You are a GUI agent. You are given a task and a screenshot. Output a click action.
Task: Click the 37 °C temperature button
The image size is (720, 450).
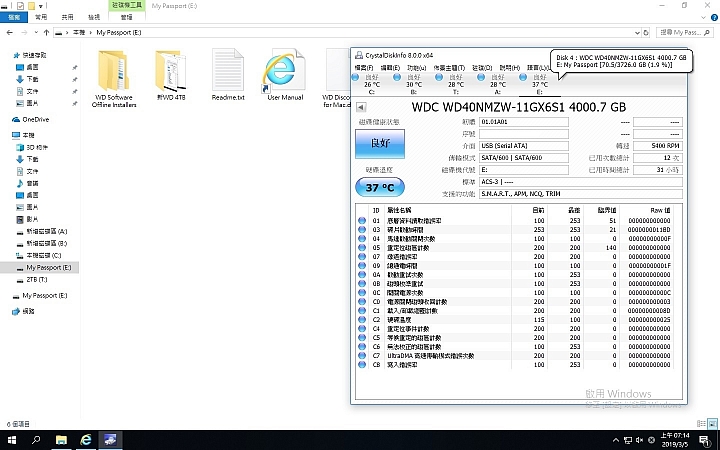pos(380,187)
